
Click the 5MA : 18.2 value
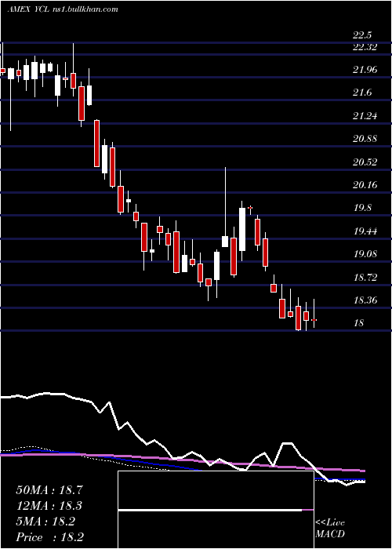(x=45, y=522)
